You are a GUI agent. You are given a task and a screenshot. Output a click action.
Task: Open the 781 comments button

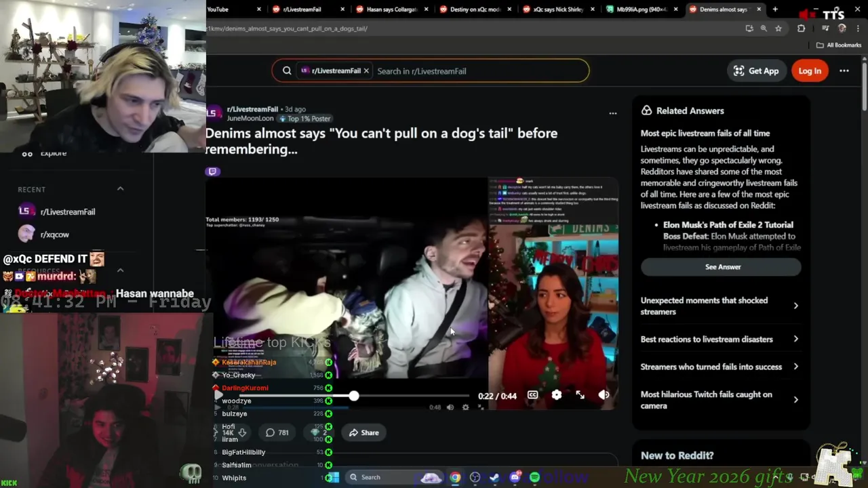click(x=277, y=432)
